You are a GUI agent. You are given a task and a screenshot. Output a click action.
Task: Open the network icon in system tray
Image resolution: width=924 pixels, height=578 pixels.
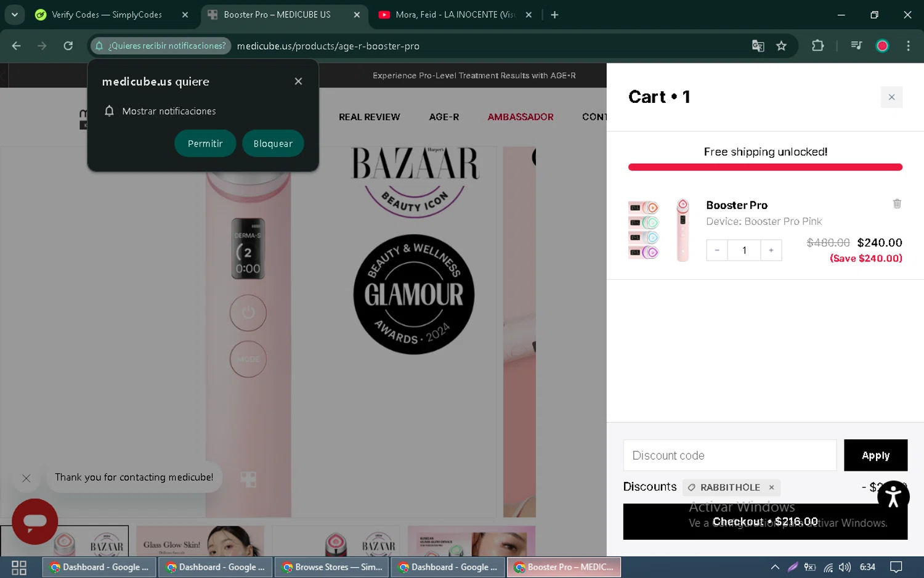(828, 567)
